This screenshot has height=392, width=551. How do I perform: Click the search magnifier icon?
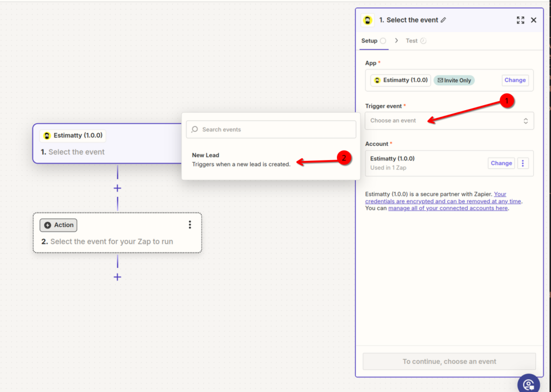coord(194,129)
